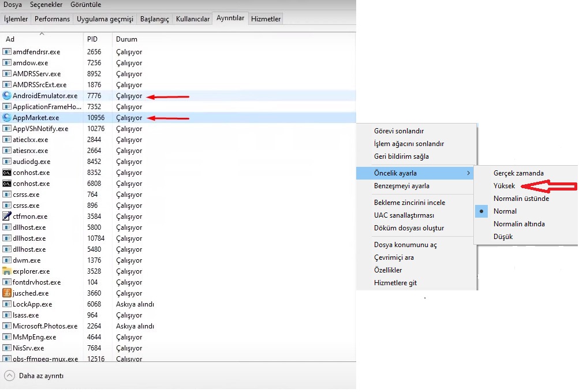Click the atiesrxx.exe process icon
The height and width of the screenshot is (392, 579).
click(x=7, y=150)
